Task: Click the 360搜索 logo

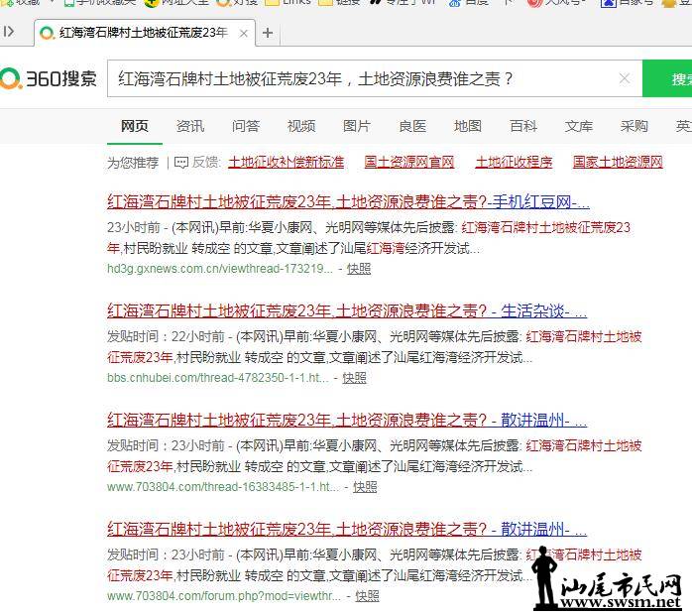Action: pos(49,78)
